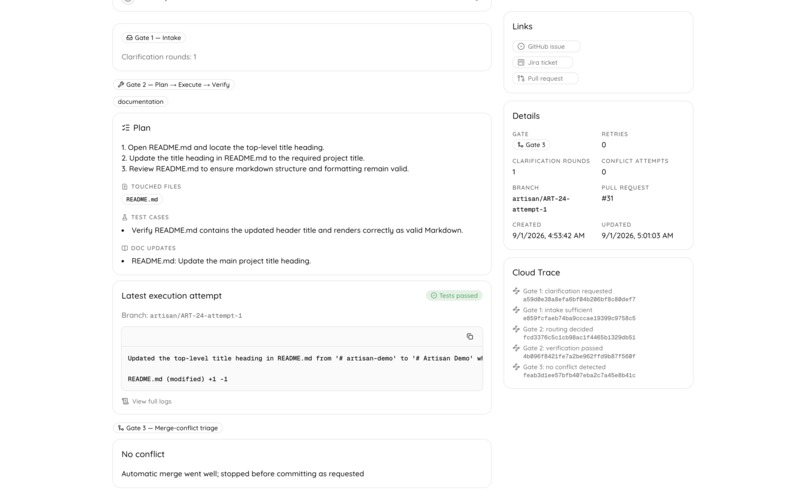Click the Updated the top-level title log line

click(x=305, y=358)
